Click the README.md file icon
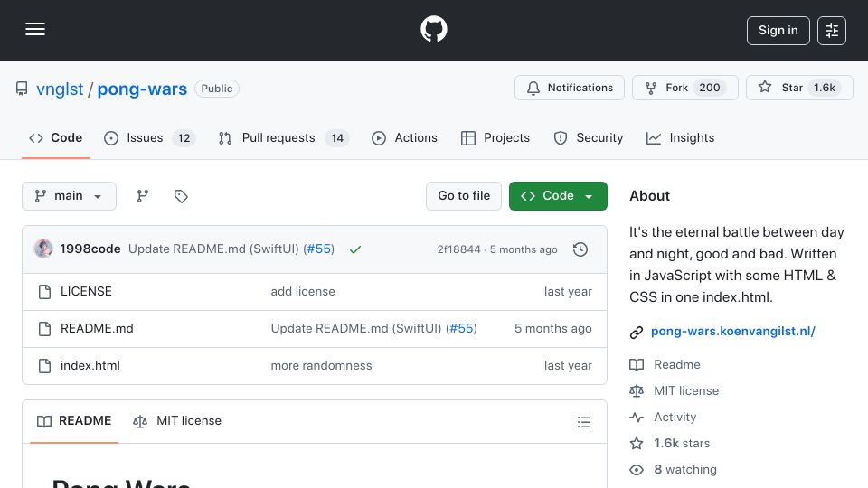868x488 pixels. (45, 329)
